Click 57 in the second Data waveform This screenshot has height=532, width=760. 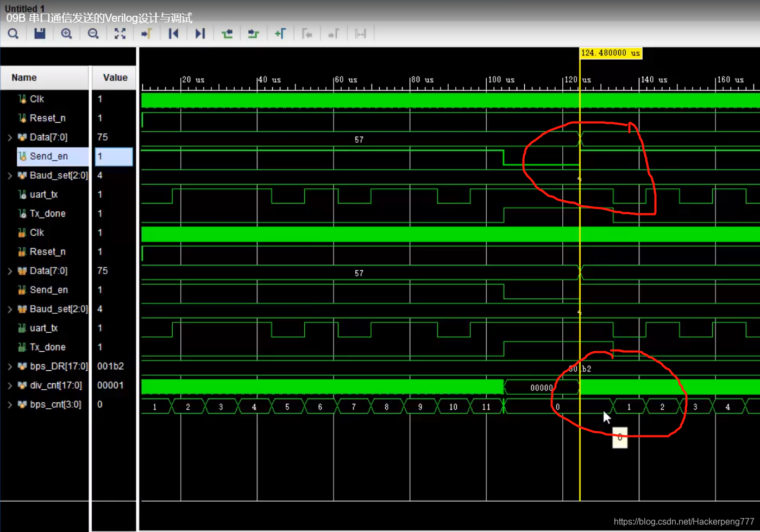359,274
